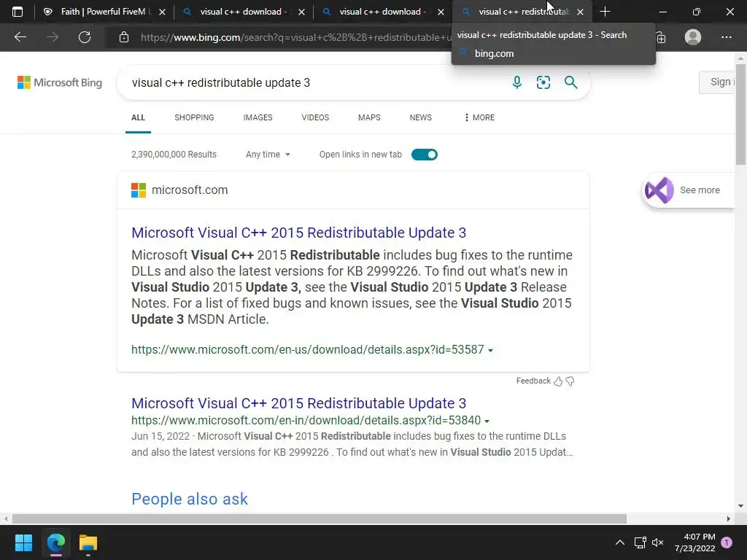Expand the id=53840 URL dropdown arrow
The height and width of the screenshot is (560, 747).
(x=487, y=421)
